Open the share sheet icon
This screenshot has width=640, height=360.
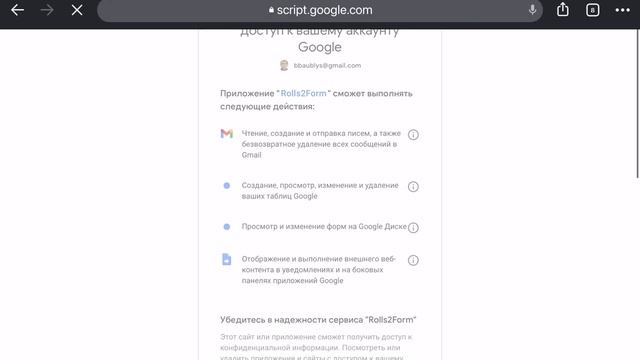click(x=562, y=9)
